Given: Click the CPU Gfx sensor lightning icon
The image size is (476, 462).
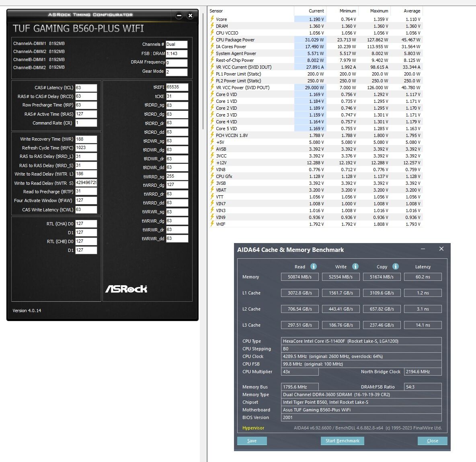Looking at the screenshot, I should pos(212,176).
